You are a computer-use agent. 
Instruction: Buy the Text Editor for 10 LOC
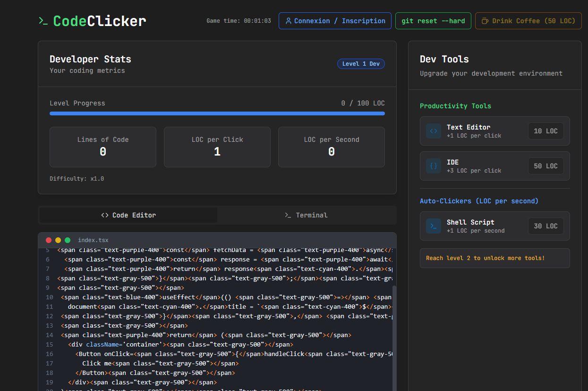coord(546,131)
